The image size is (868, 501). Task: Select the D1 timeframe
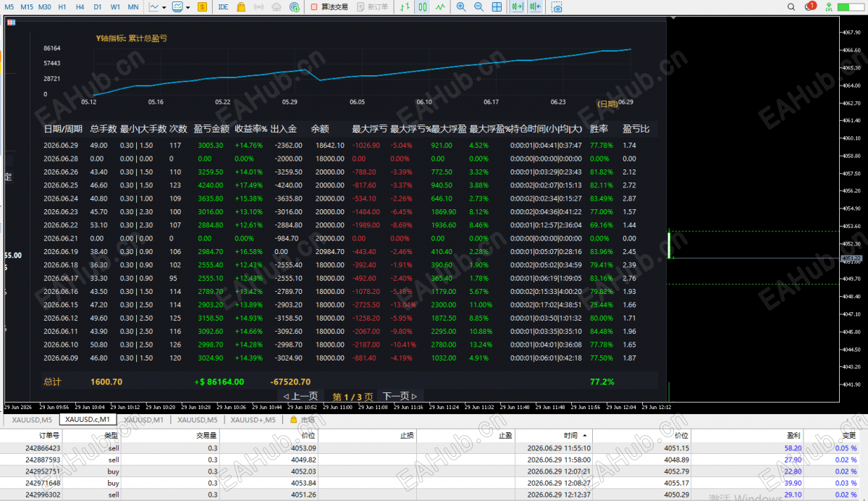tap(98, 7)
